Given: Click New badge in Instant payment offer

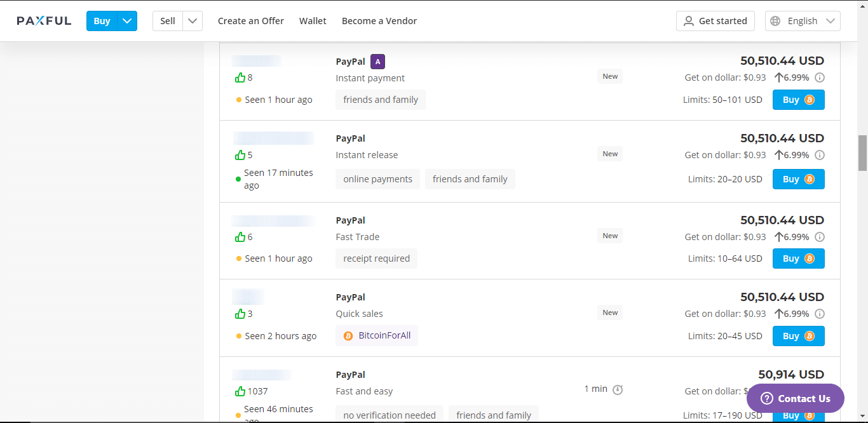Looking at the screenshot, I should tap(610, 76).
